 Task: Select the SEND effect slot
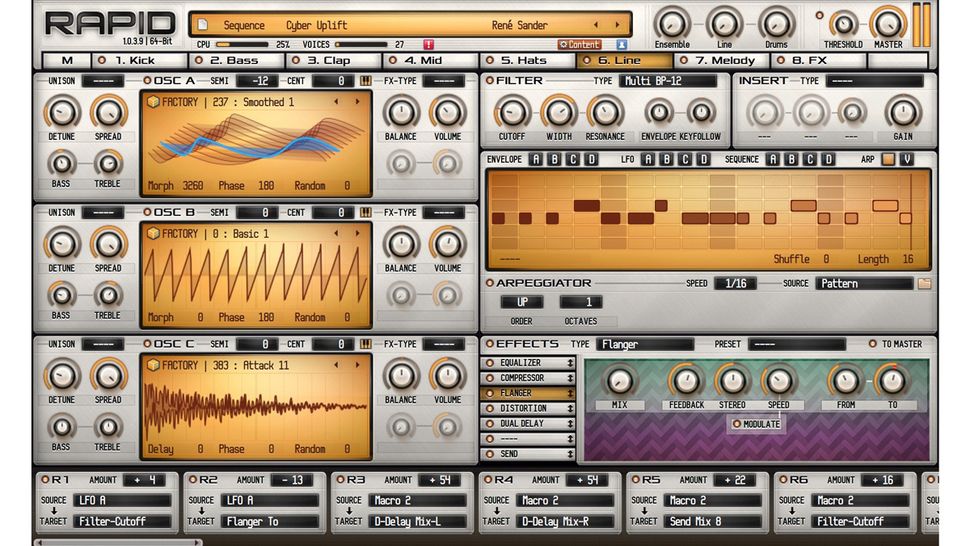tap(528, 454)
